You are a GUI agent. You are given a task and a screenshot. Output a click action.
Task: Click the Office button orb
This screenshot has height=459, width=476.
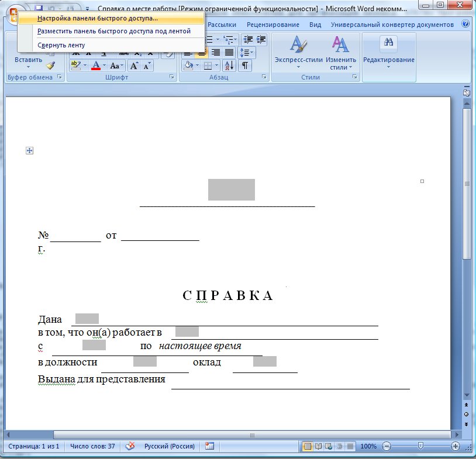pos(12,15)
